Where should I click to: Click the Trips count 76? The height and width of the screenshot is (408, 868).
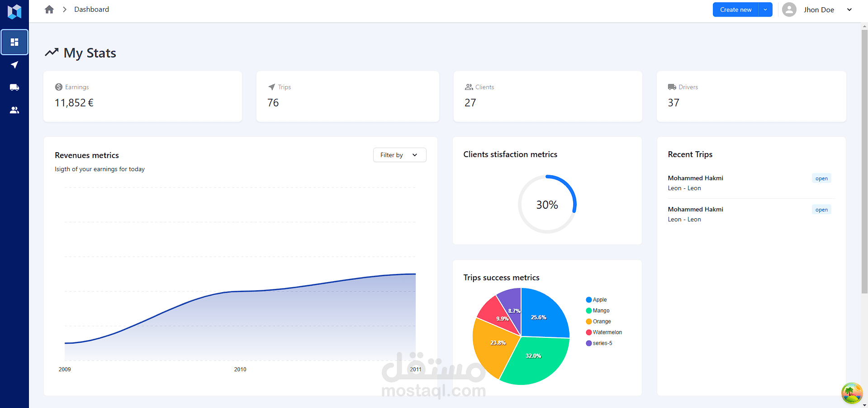coord(273,103)
